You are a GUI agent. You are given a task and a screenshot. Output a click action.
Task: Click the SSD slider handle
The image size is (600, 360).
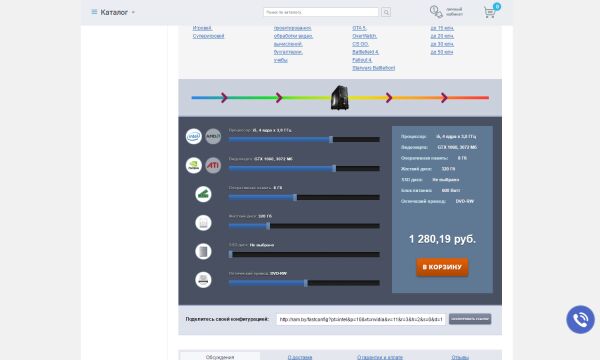(x=230, y=254)
